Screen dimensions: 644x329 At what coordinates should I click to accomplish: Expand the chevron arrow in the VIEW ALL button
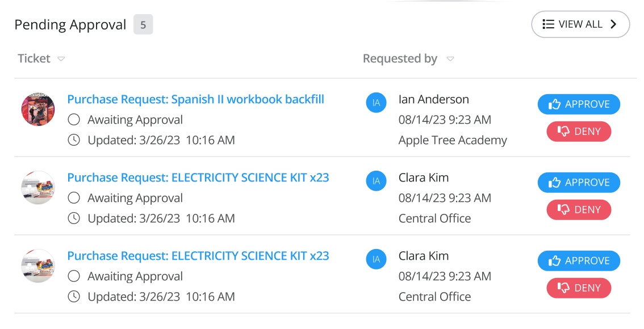point(613,24)
